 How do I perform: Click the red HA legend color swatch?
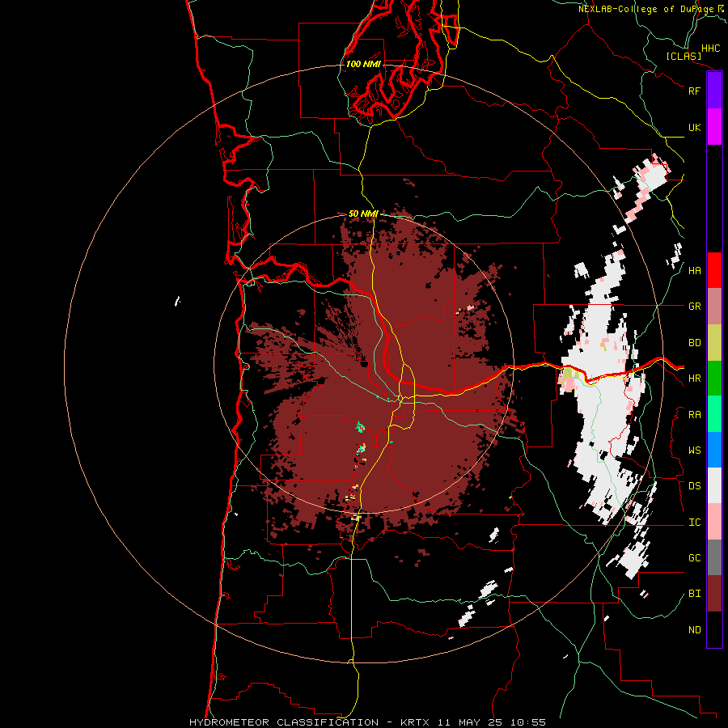coord(714,270)
